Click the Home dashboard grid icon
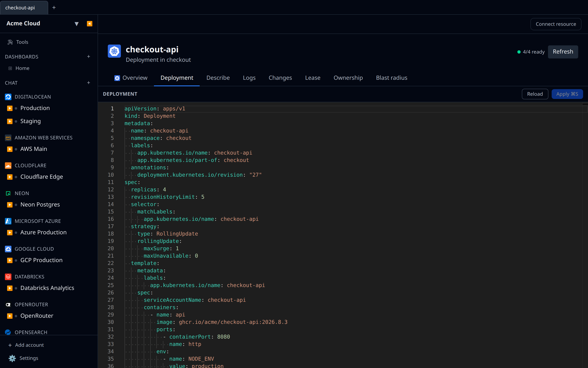 click(x=10, y=68)
